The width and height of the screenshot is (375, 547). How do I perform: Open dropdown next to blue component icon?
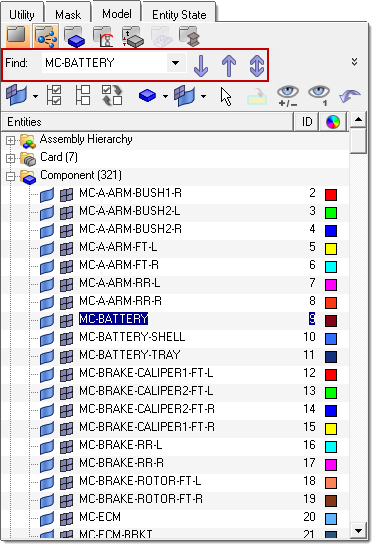[165, 96]
